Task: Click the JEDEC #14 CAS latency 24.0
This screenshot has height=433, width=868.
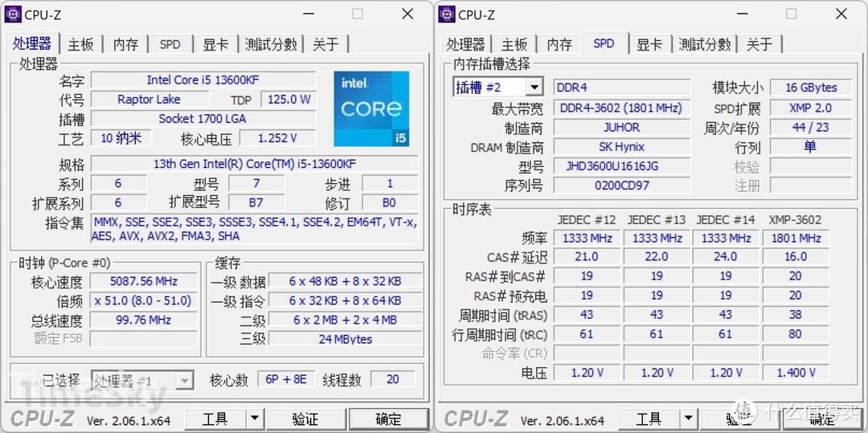Action: pyautogui.click(x=725, y=256)
